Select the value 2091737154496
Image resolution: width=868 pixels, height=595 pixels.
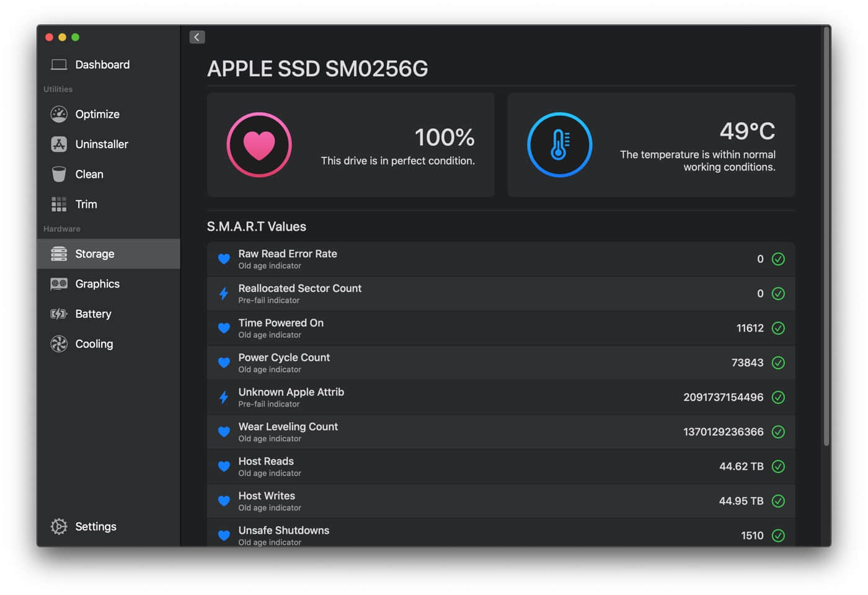[x=724, y=397]
